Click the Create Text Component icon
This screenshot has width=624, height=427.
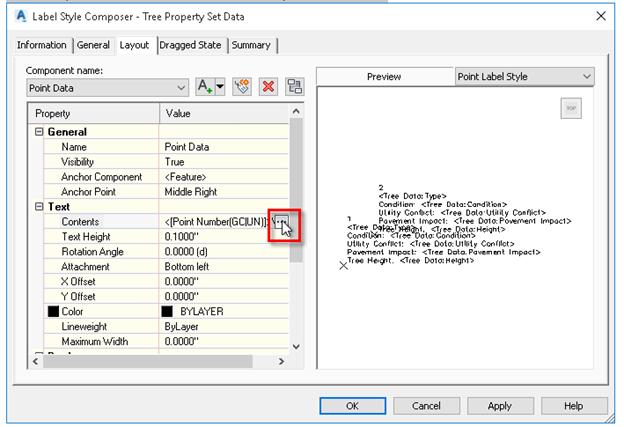pos(205,87)
